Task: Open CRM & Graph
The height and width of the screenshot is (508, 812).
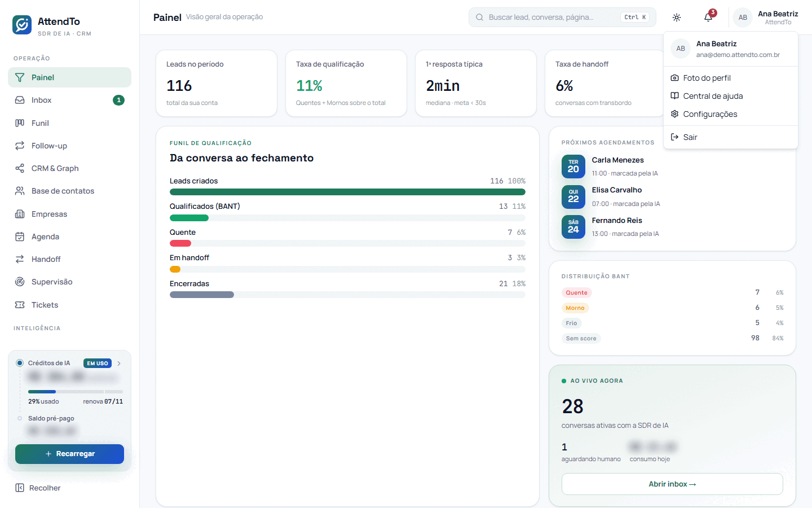Action: point(69,168)
